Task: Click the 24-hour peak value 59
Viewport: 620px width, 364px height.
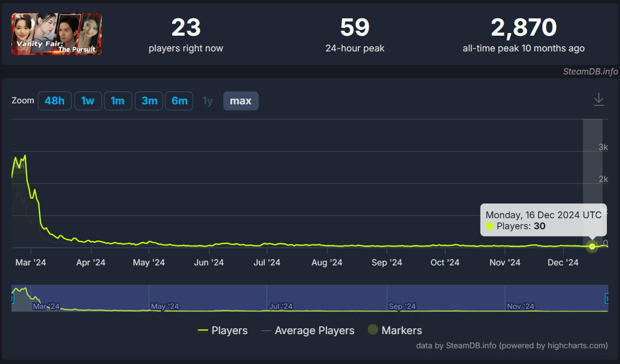Action: coord(355,28)
